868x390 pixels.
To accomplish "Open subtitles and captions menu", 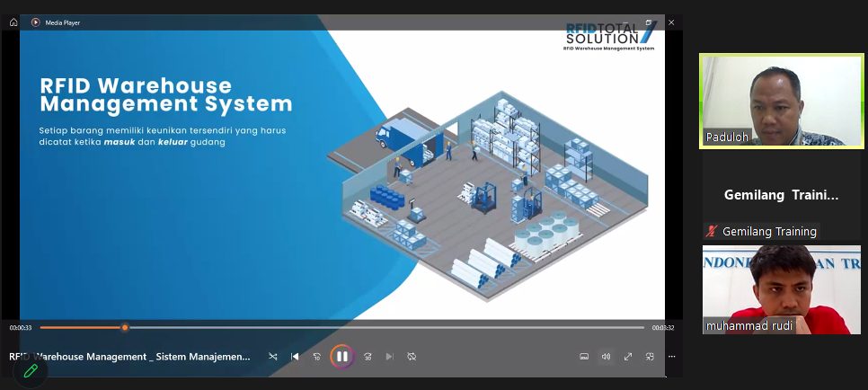I will point(584,357).
